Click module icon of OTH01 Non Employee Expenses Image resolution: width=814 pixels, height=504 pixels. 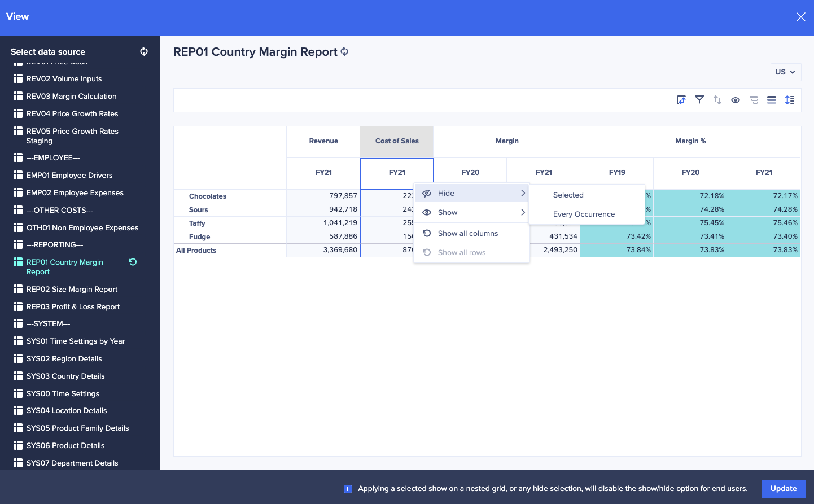click(18, 227)
